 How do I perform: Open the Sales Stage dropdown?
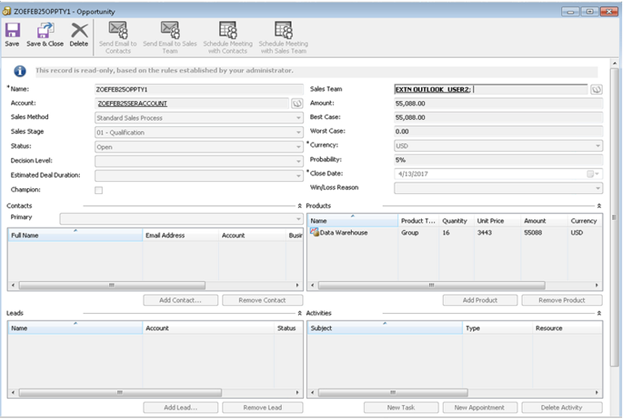[x=298, y=131]
